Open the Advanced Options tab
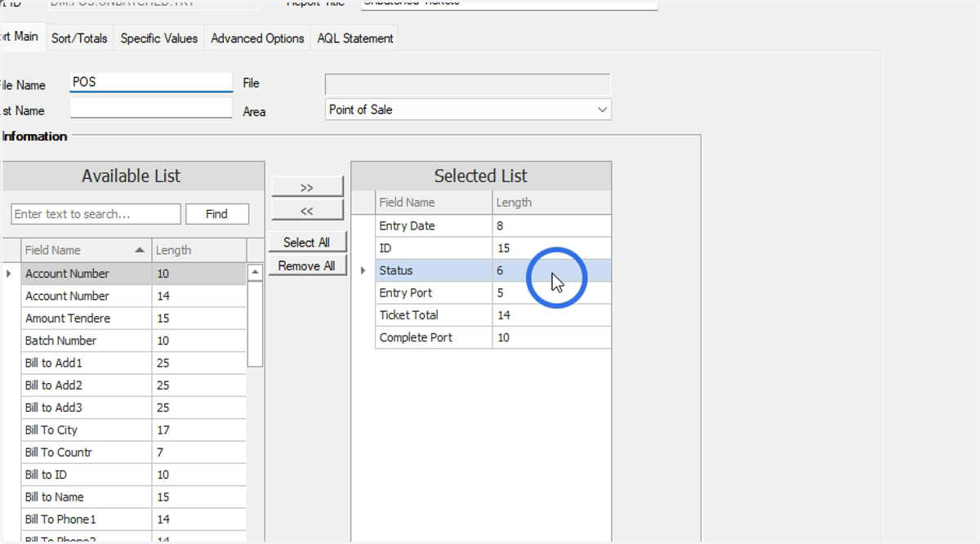The image size is (980, 544). (257, 38)
